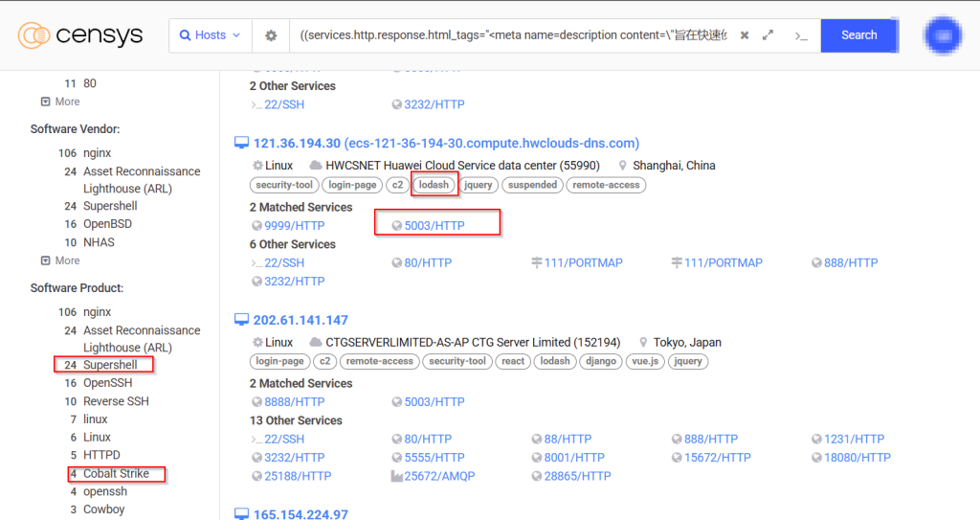Click the terminal icon beside 22/SSH on host 202.61.141.147
980x520 pixels.
(x=256, y=440)
